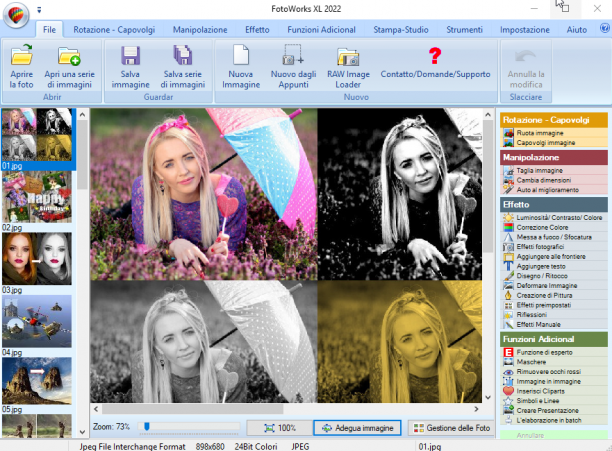Switch to Effetto tab

tap(257, 30)
